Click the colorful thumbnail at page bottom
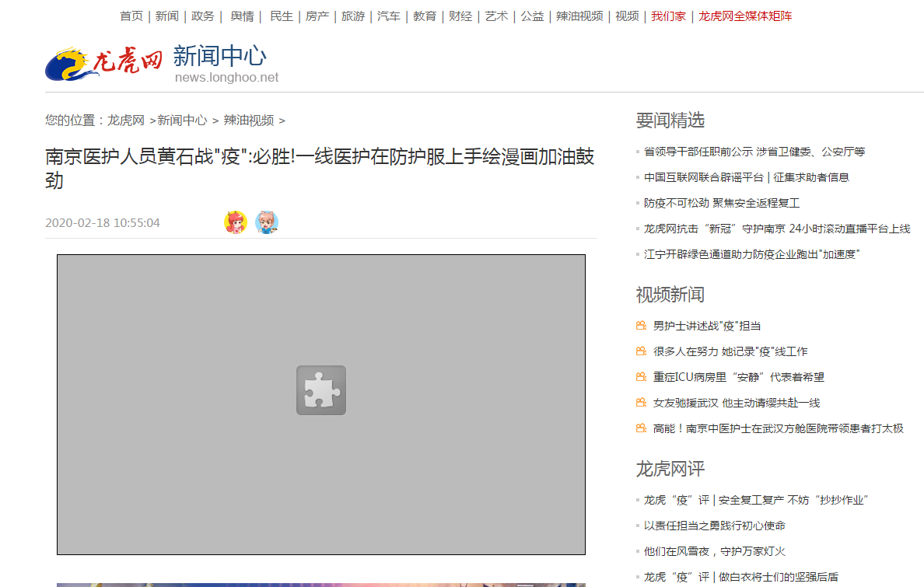Viewport: 924px width, 587px height. coord(321,582)
